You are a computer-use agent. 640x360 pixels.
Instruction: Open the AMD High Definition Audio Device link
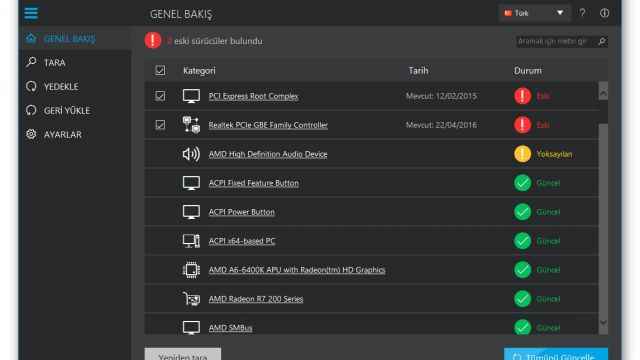(268, 154)
